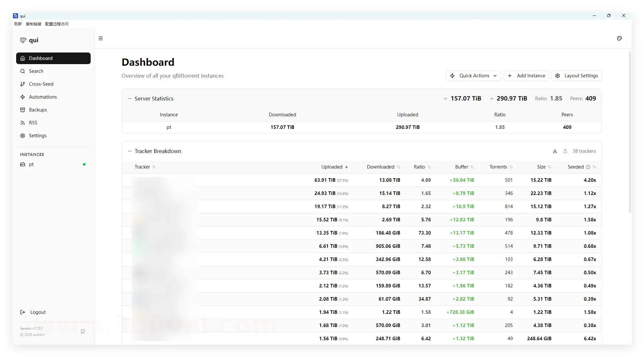This screenshot has width=644, height=357.
Task: Go to Settings in the sidebar
Action: (37, 136)
